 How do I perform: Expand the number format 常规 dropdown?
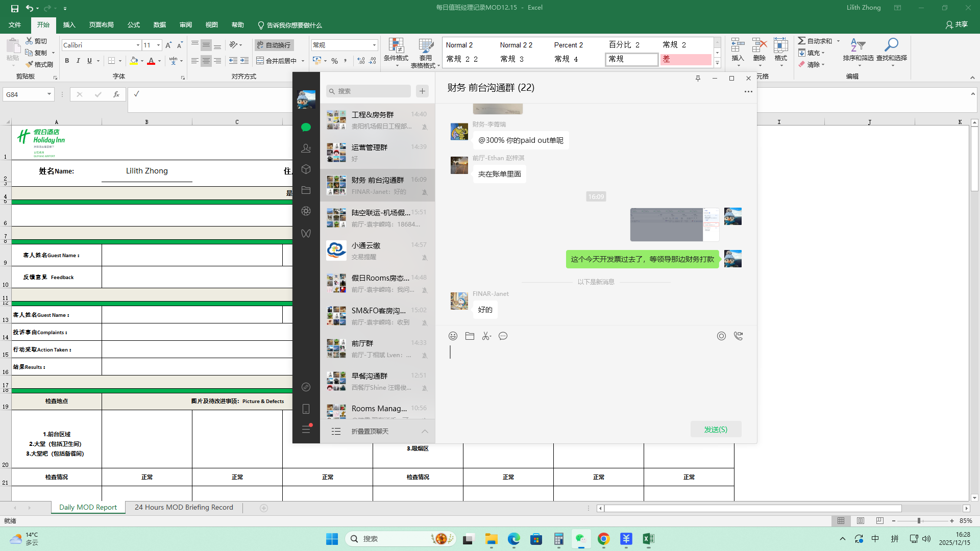click(374, 45)
